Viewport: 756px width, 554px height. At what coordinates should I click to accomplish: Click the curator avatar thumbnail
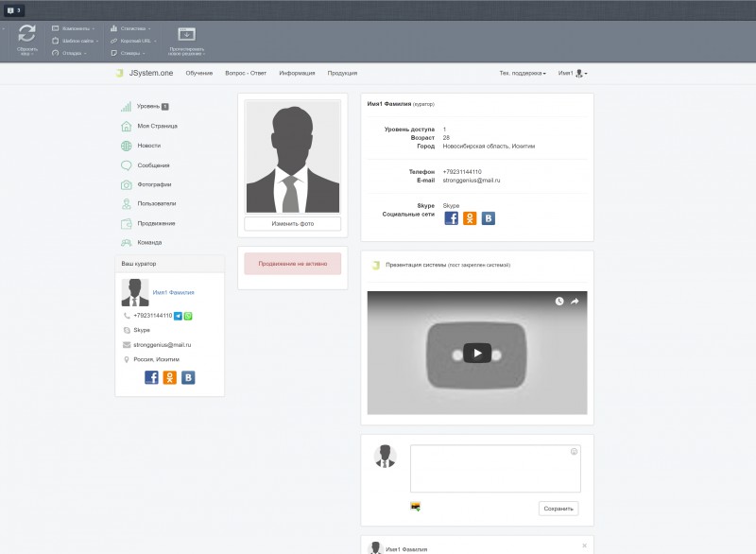(x=135, y=293)
